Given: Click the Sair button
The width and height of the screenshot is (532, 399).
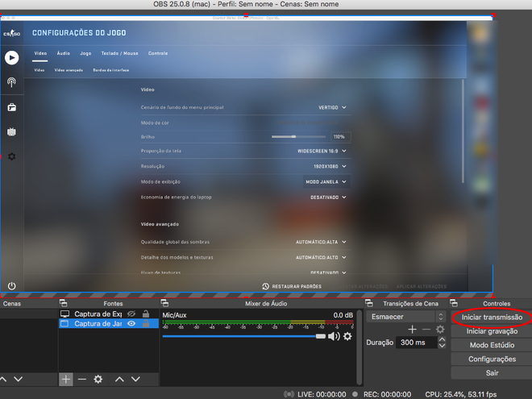Looking at the screenshot, I should 492,373.
